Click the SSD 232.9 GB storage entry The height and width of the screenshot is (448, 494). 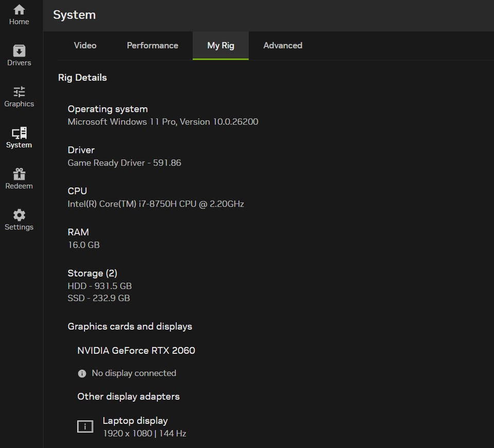(x=98, y=298)
